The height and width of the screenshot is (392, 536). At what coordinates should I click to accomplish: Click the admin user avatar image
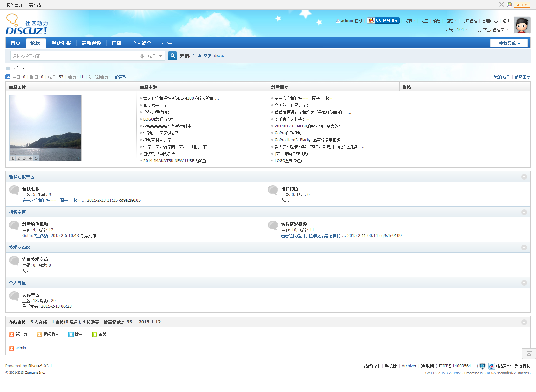(x=521, y=25)
